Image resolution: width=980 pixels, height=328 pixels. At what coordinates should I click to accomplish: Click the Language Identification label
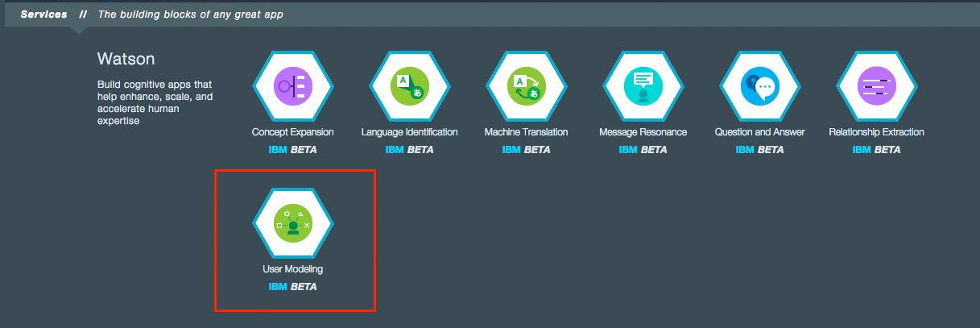[x=410, y=132]
